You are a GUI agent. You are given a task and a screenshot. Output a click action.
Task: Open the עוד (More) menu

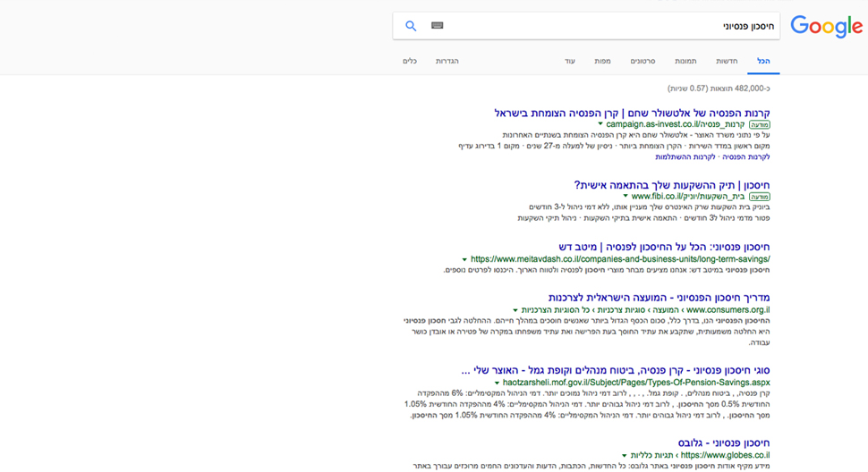(x=570, y=62)
